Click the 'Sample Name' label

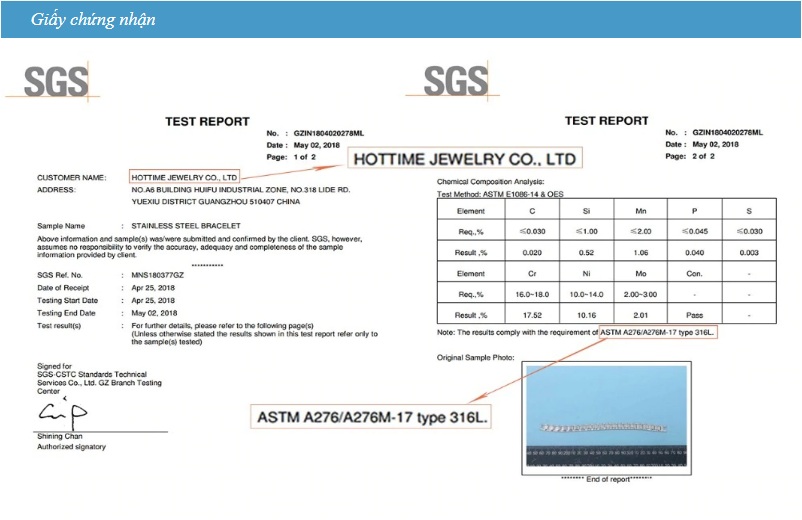(61, 225)
